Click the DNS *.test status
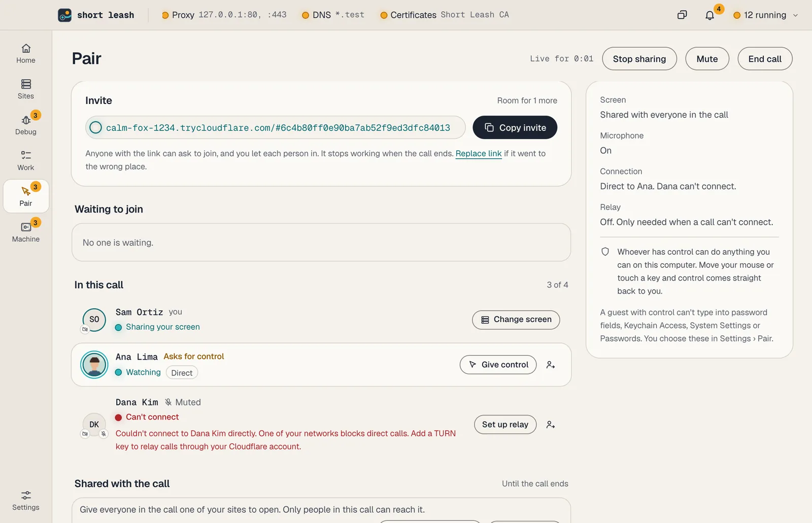 pos(333,15)
